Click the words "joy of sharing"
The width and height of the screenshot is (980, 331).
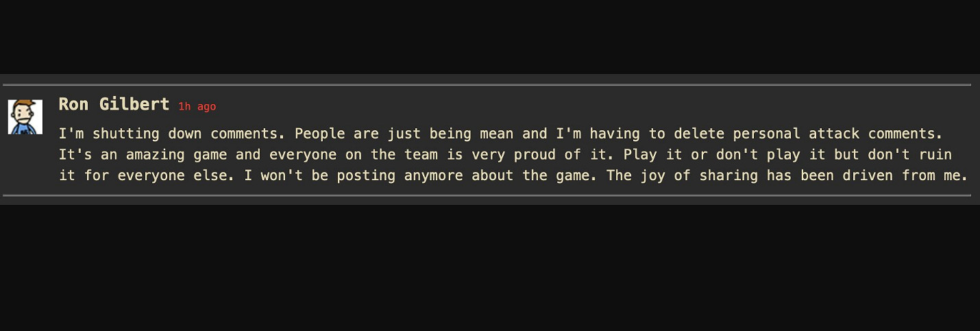tap(698, 175)
